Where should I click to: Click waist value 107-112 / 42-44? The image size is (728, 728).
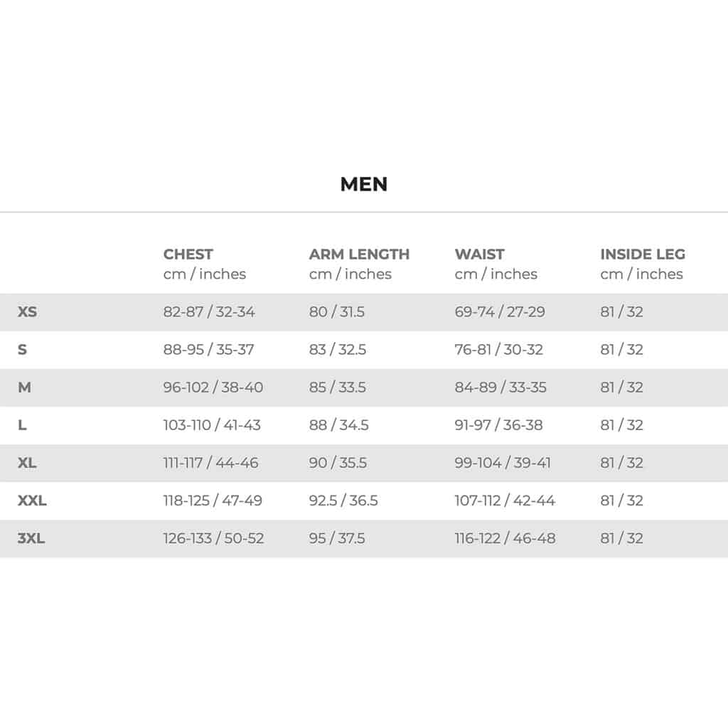(505, 500)
